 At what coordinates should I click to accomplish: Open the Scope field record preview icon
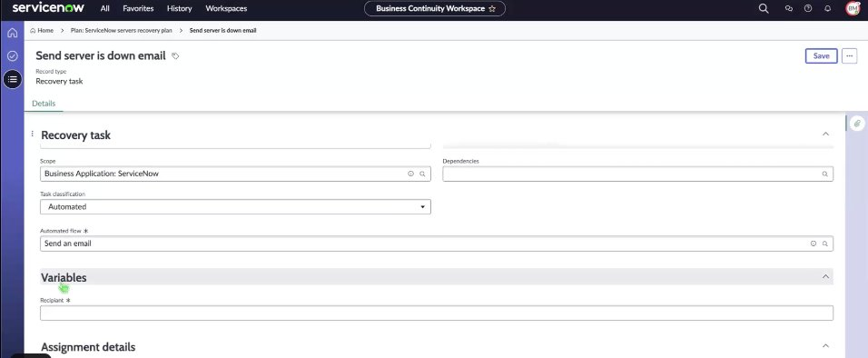pyautogui.click(x=410, y=174)
